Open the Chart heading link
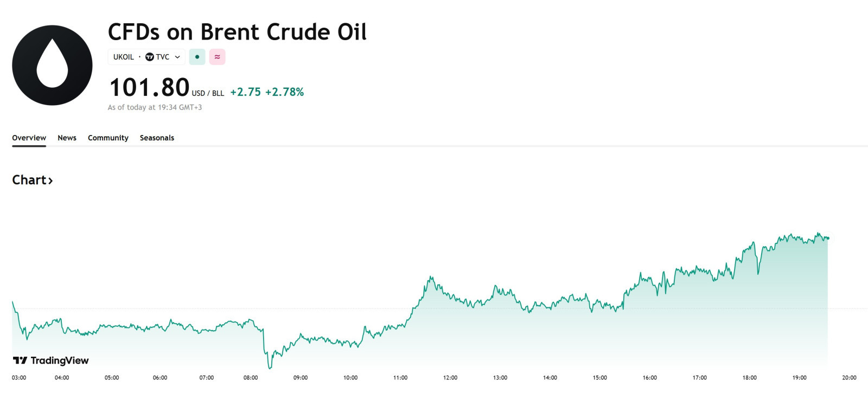This screenshot has width=868, height=393. 29,180
